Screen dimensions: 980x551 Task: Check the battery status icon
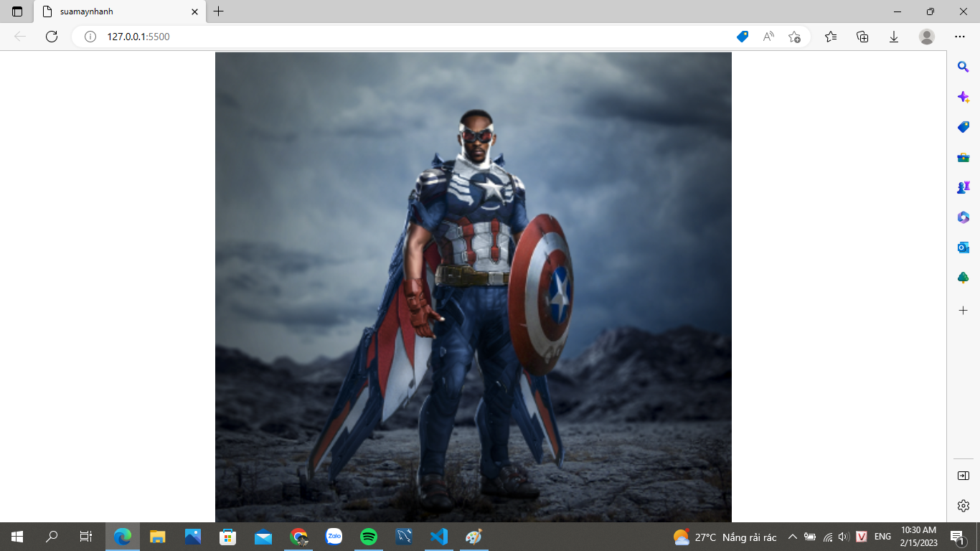[810, 537]
